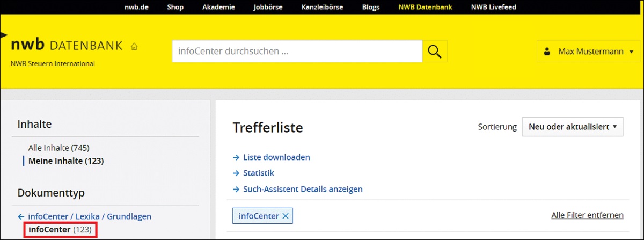Click the back arrow before infoCenter / Lexika
Screen dimensions: 644x240
coord(21,216)
